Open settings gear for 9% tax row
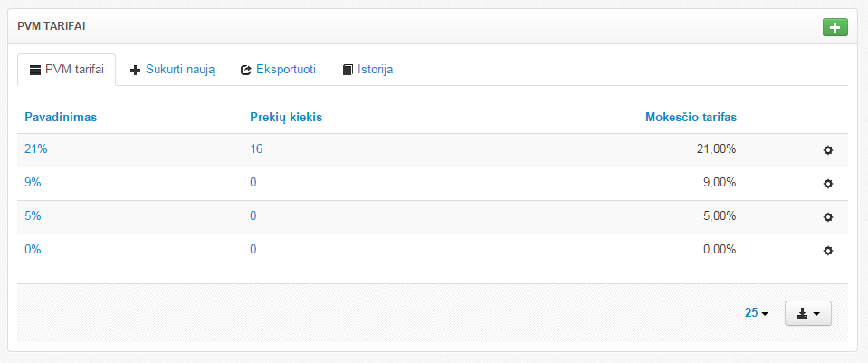The image size is (868, 363). 827,184
